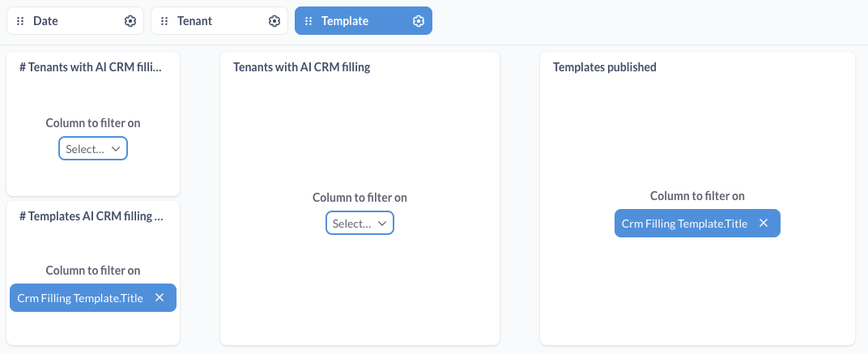Expand the Select dropdown in # Tenants card
The width and height of the screenshot is (868, 354).
pyautogui.click(x=93, y=148)
